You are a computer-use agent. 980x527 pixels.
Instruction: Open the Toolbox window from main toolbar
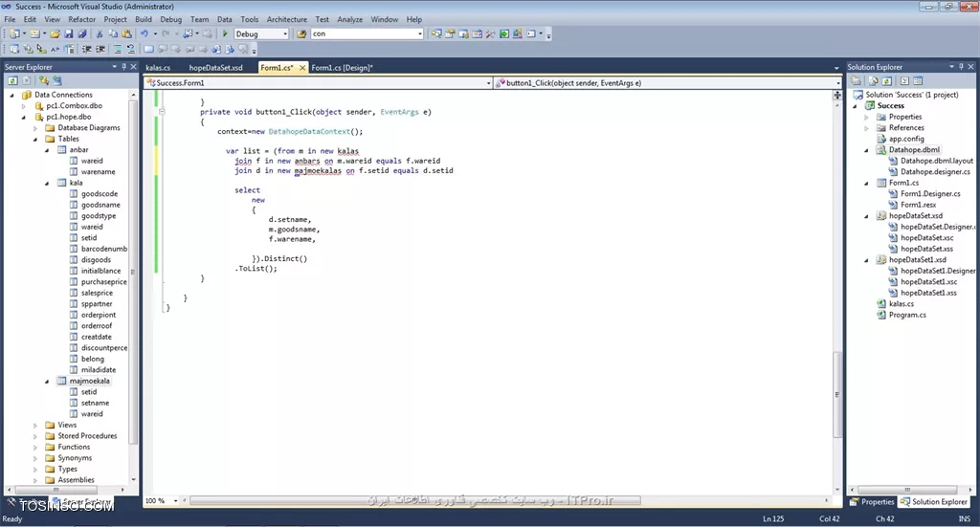491,33
